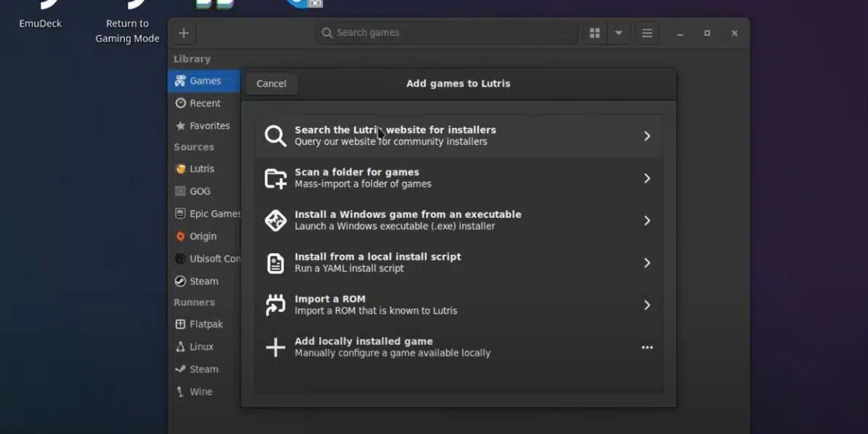Click the Linux penguin icon
868x434 pixels.
point(180,346)
